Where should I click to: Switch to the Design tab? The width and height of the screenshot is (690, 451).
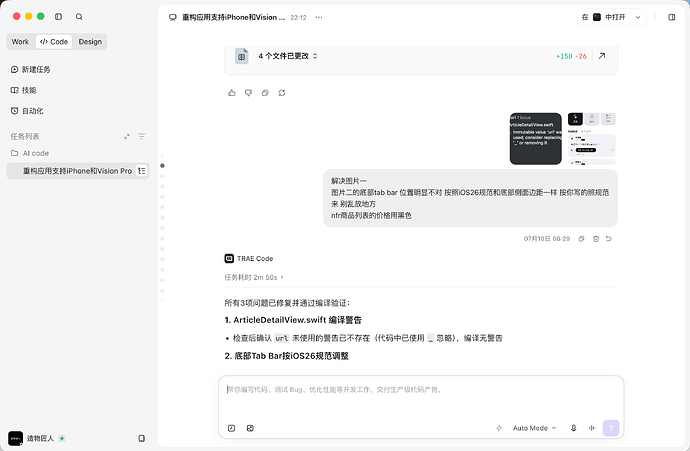pos(90,42)
